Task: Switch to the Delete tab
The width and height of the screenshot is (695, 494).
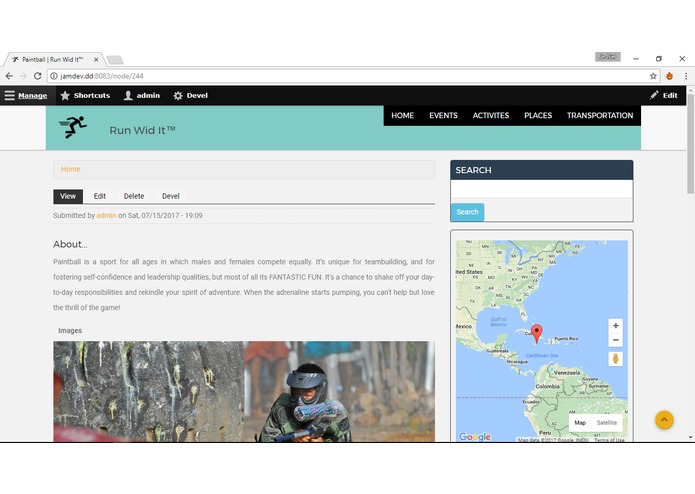Action: 134,196
